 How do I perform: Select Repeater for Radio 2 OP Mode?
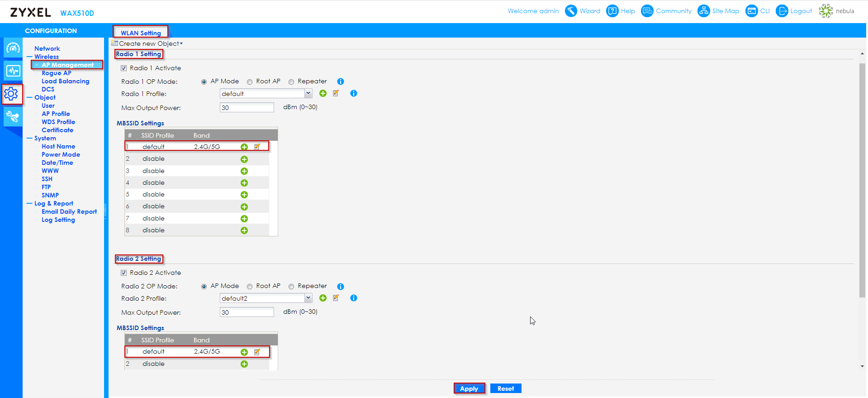291,287
